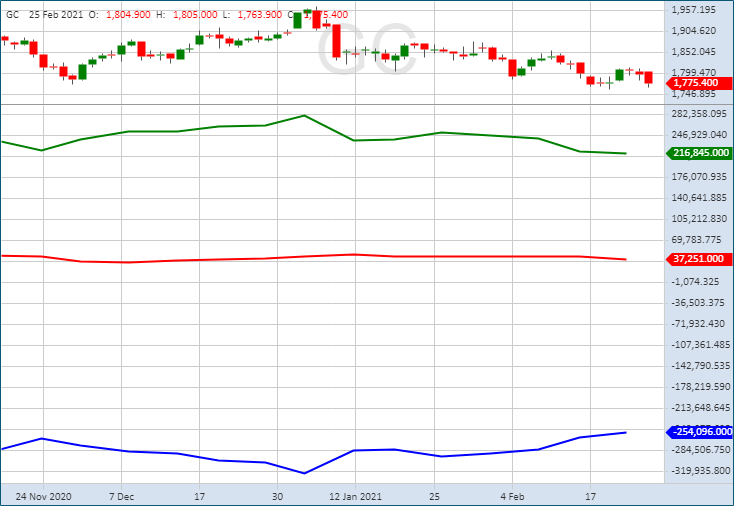Click the -71,932.430 axis label
Viewport: 734px width, 506px height.
[x=698, y=324]
